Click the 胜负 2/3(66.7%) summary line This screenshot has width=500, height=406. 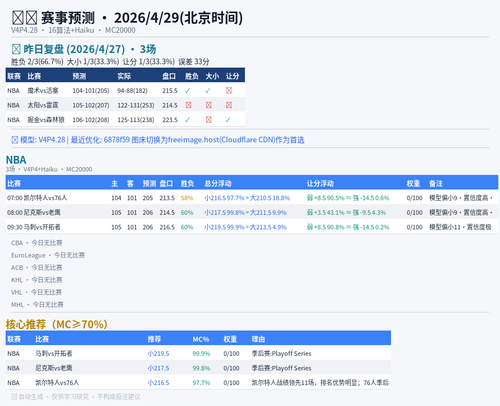[110, 62]
